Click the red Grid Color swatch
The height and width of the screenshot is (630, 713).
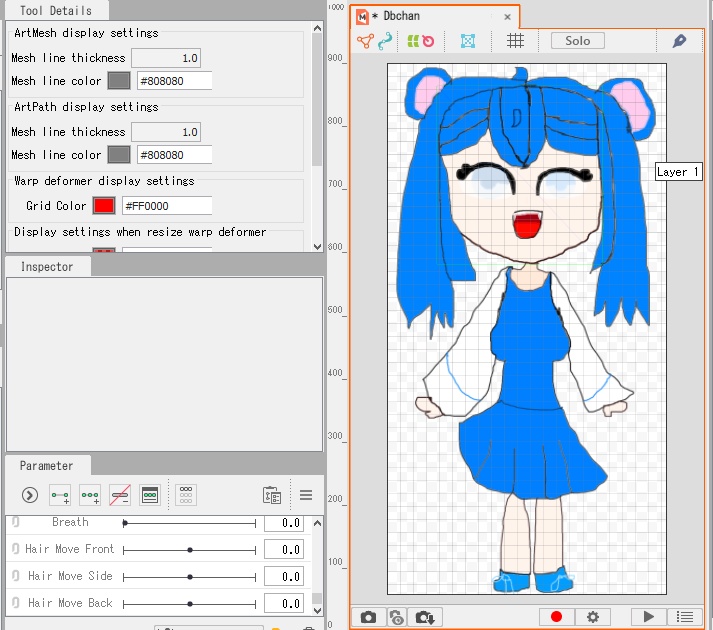[x=104, y=205]
